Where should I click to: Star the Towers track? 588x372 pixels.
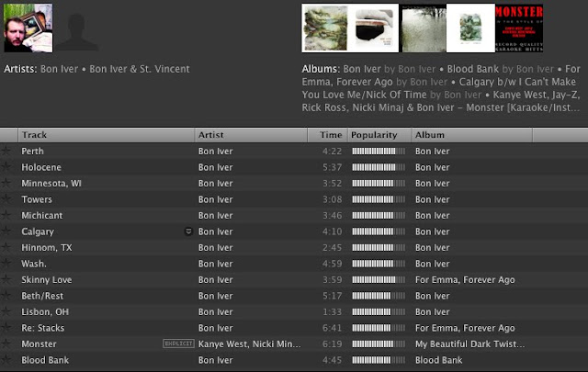[6, 199]
